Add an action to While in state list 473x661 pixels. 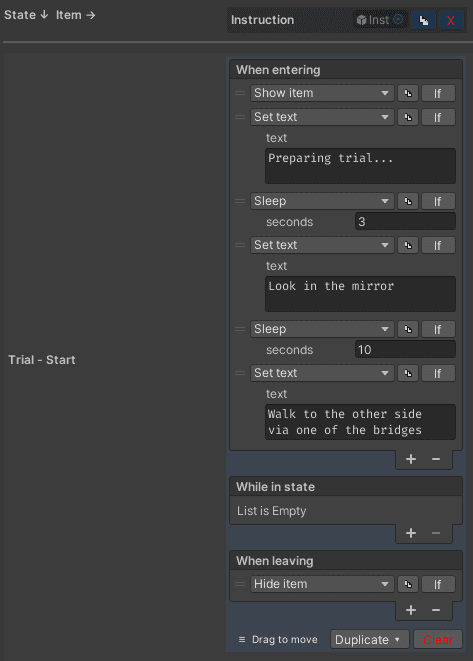coord(411,533)
